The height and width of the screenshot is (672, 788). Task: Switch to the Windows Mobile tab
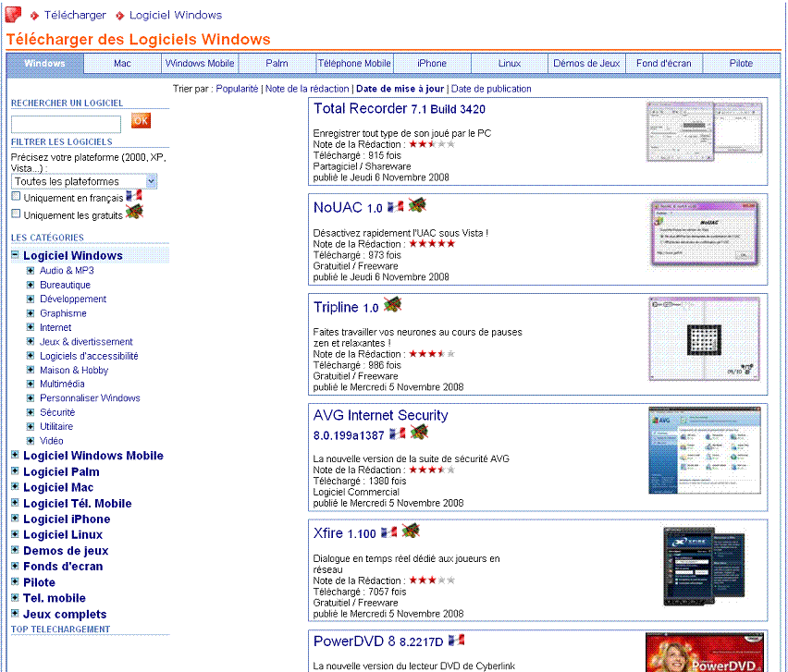(x=200, y=63)
